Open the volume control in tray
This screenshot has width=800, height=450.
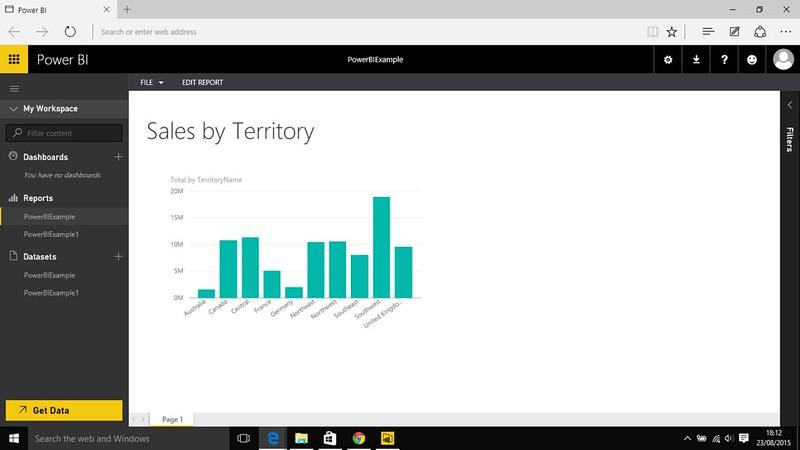click(729, 438)
